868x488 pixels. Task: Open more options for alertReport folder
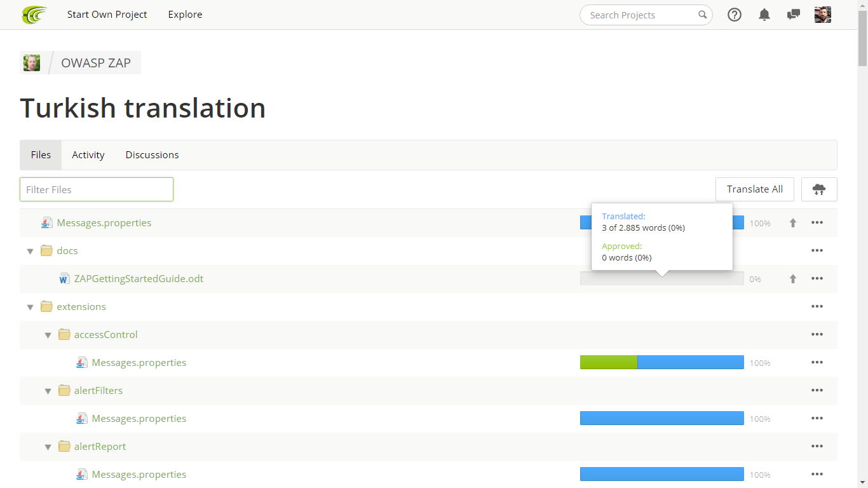click(817, 447)
